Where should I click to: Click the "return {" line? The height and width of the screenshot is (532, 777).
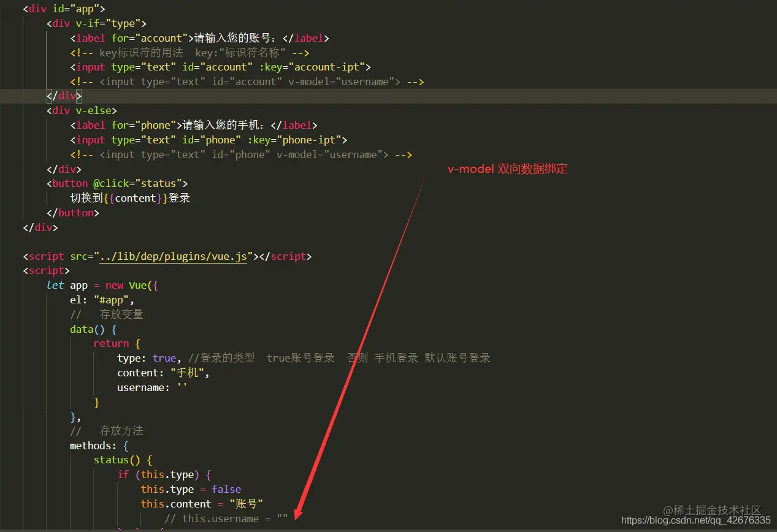coord(117,344)
